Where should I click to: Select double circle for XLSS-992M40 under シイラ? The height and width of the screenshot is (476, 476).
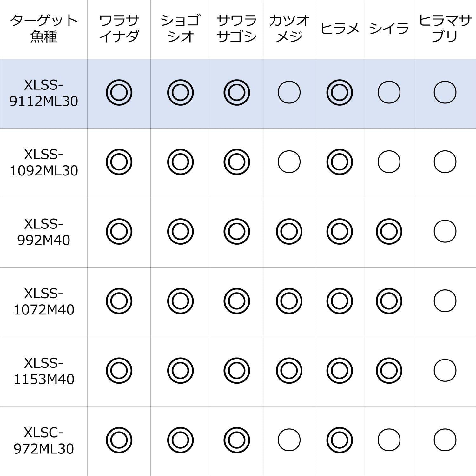tap(389, 231)
